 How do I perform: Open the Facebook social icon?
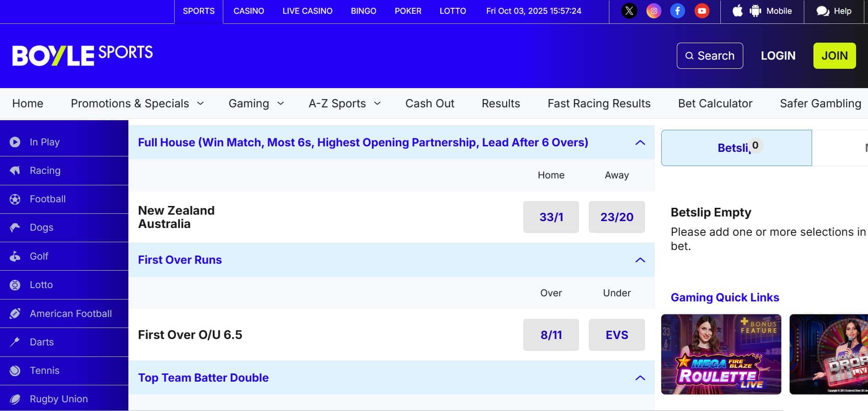[677, 11]
